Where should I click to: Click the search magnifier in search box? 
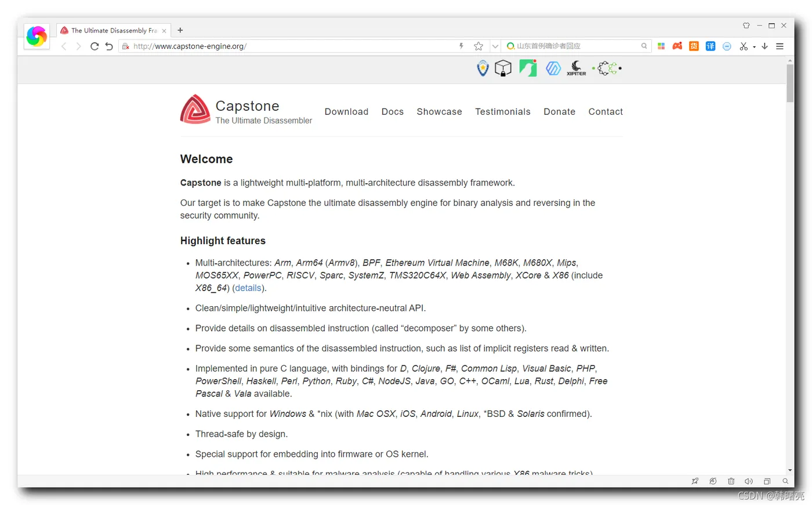pyautogui.click(x=644, y=46)
